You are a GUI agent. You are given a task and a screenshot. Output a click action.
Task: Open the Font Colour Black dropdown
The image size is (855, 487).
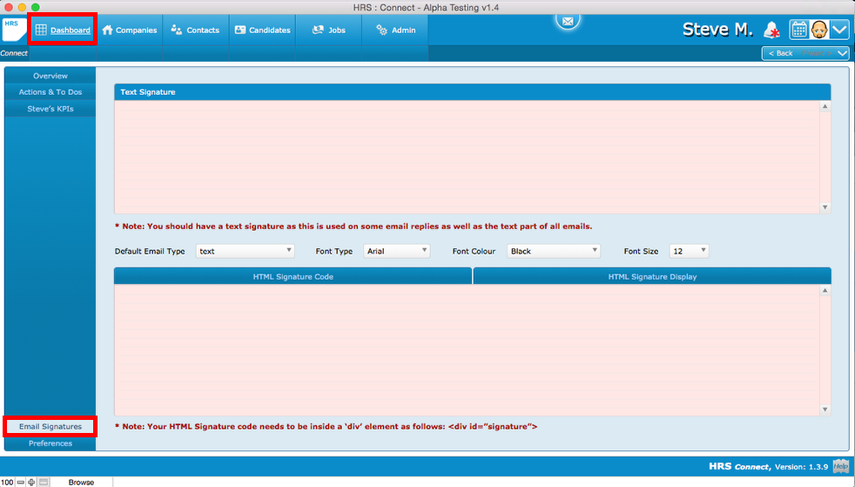[553, 251]
